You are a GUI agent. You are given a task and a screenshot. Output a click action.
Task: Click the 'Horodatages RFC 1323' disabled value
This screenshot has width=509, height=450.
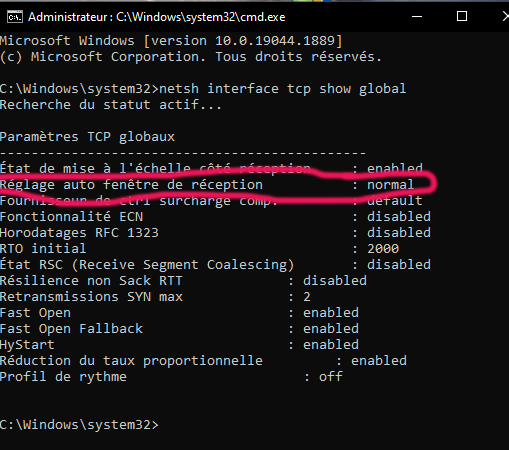(399, 233)
